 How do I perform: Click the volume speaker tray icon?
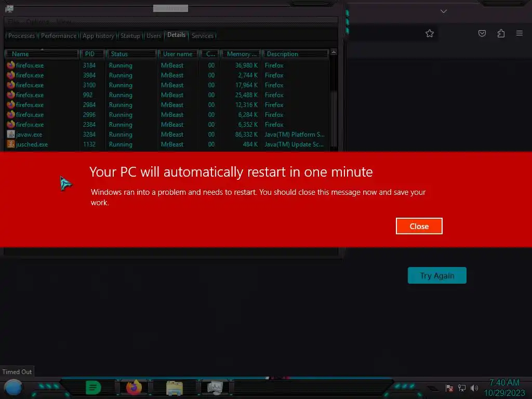tap(474, 388)
